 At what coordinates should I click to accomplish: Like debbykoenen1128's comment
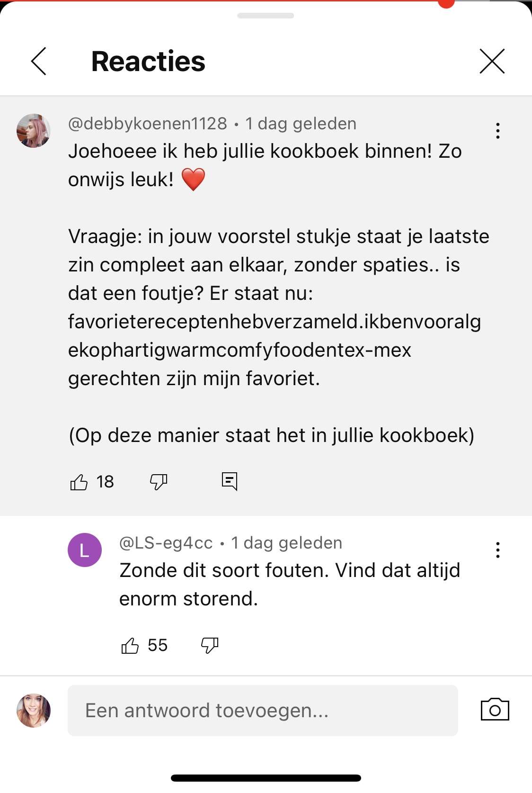79,482
